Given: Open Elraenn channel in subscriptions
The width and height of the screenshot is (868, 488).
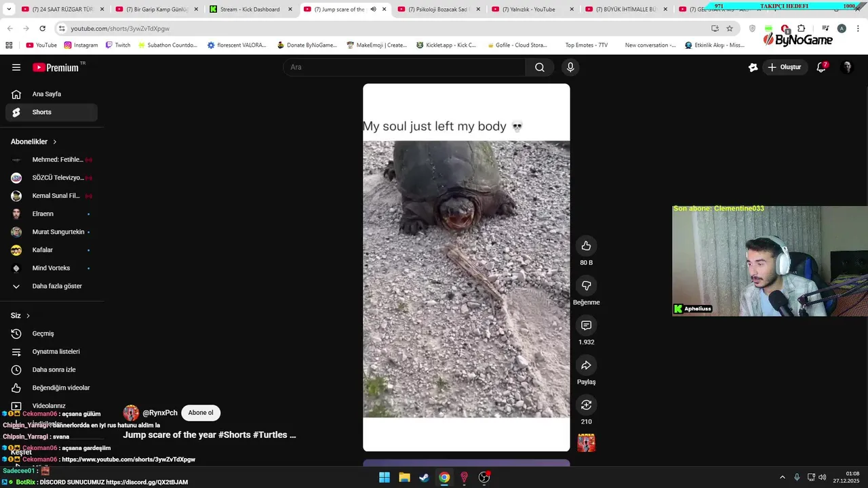Looking at the screenshot, I should [52, 213].
